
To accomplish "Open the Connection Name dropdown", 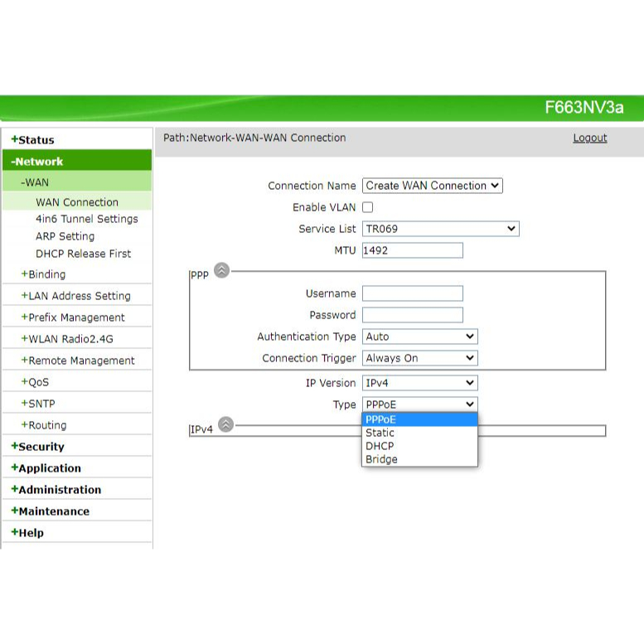I will pyautogui.click(x=432, y=186).
